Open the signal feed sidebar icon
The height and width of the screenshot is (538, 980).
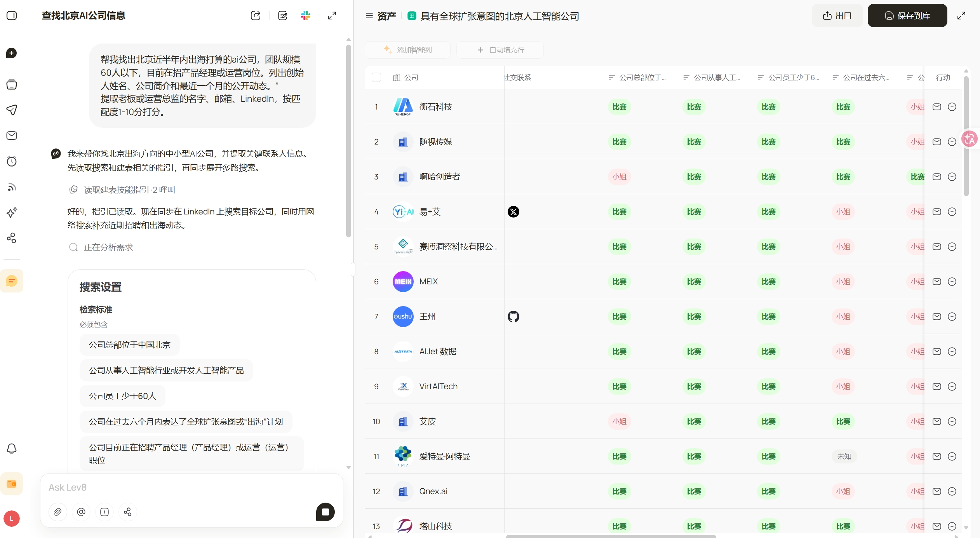(x=12, y=187)
